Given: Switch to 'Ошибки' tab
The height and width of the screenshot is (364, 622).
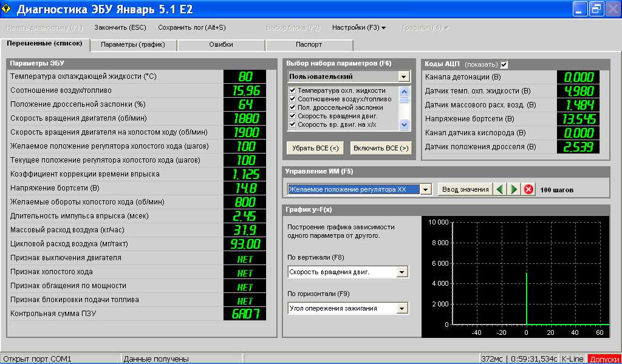Looking at the screenshot, I should pos(221,45).
